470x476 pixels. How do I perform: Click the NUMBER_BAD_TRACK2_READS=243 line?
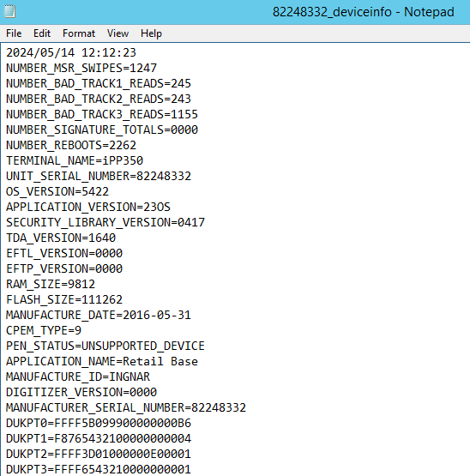pyautogui.click(x=99, y=99)
